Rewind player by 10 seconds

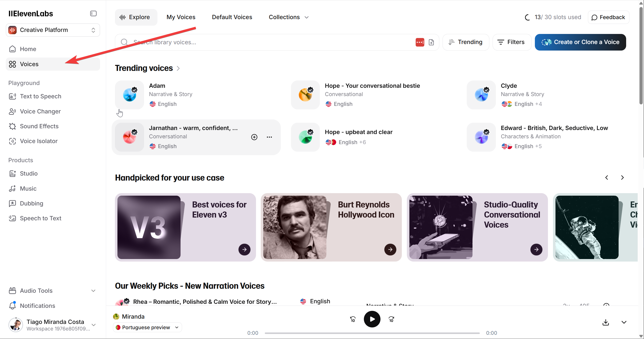(353, 319)
